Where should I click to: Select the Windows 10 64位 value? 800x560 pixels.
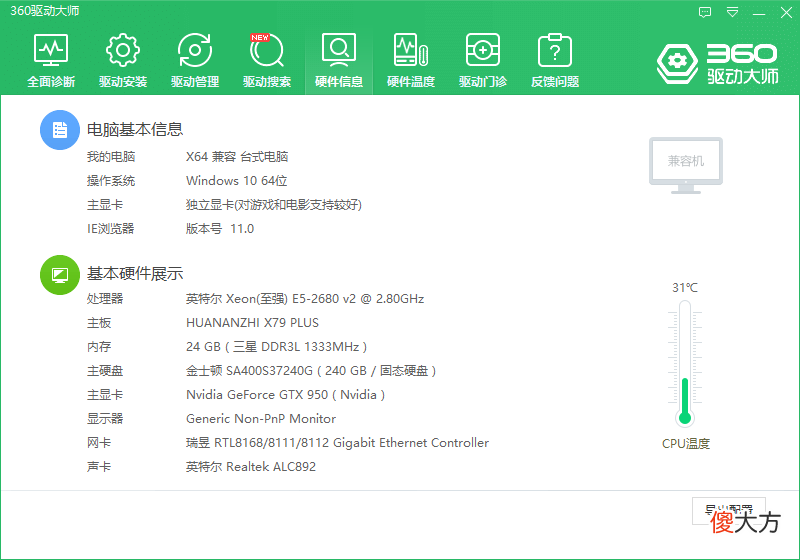[x=237, y=181]
